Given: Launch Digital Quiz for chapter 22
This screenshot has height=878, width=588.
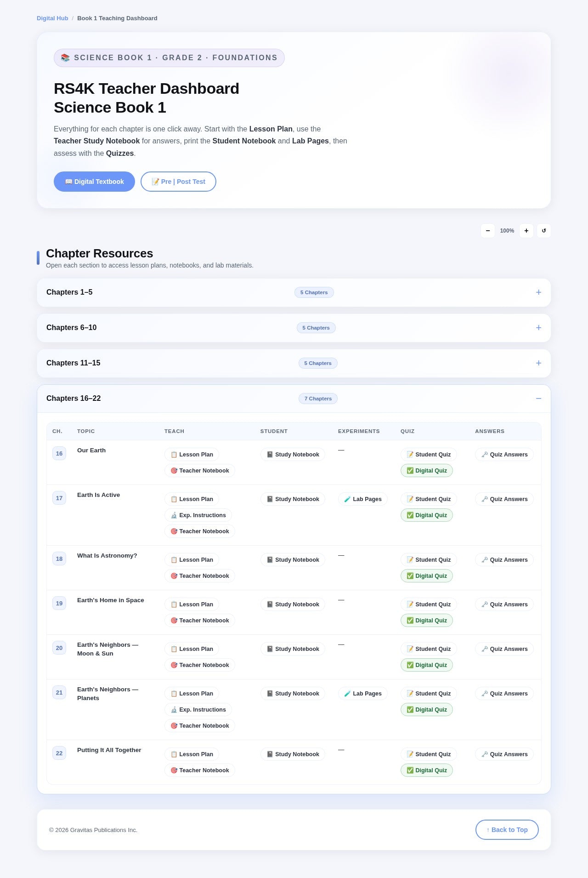Looking at the screenshot, I should point(427,770).
